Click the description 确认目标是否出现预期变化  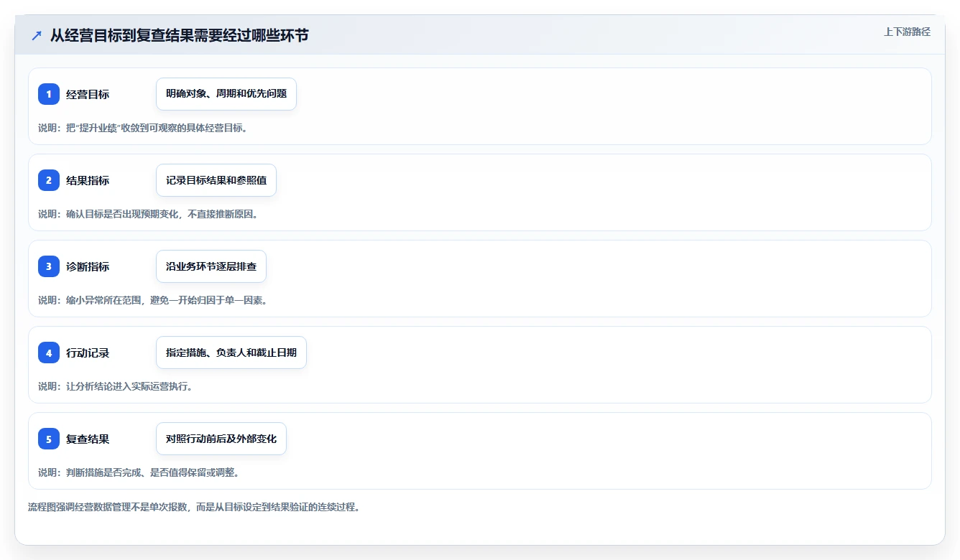[x=148, y=214]
